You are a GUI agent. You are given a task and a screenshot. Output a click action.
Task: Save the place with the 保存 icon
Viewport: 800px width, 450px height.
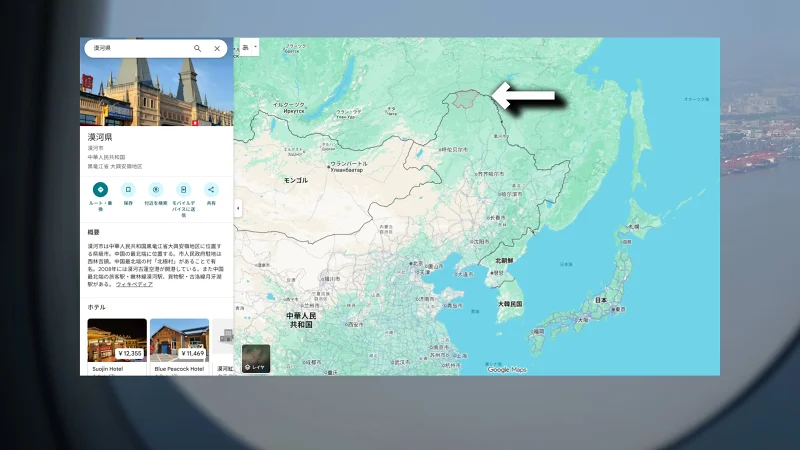(x=128, y=189)
